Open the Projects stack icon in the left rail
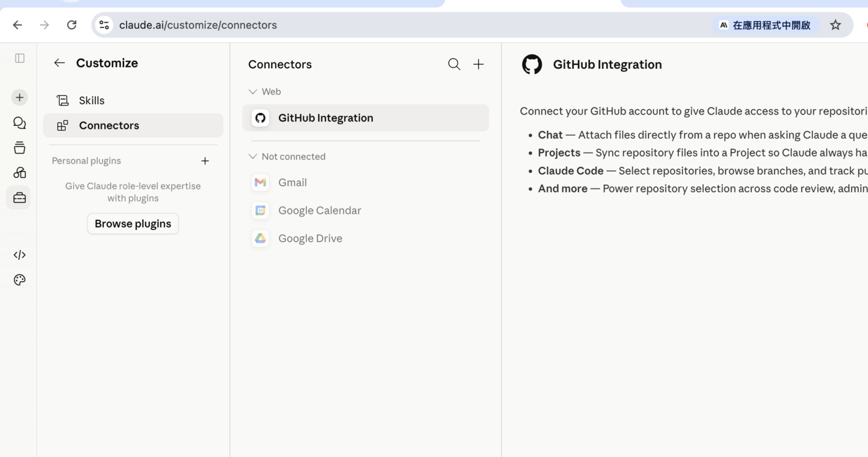 [20, 148]
